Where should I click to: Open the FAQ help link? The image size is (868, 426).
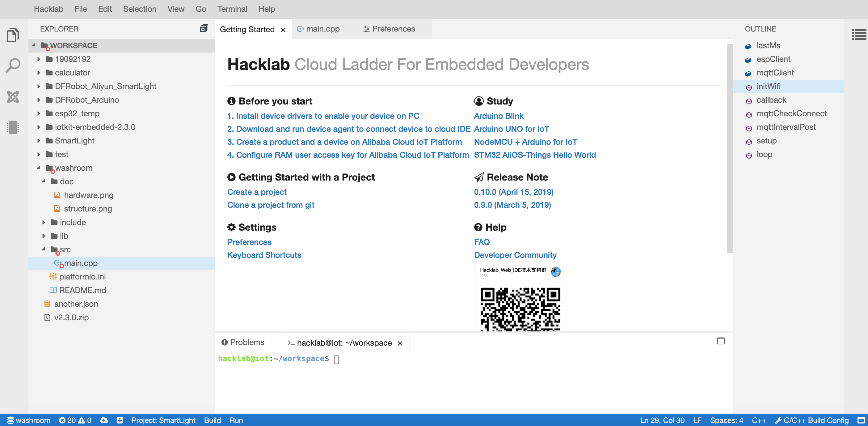(x=482, y=242)
